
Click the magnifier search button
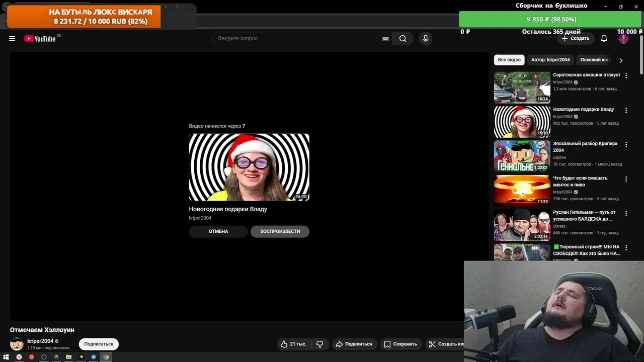click(x=403, y=39)
